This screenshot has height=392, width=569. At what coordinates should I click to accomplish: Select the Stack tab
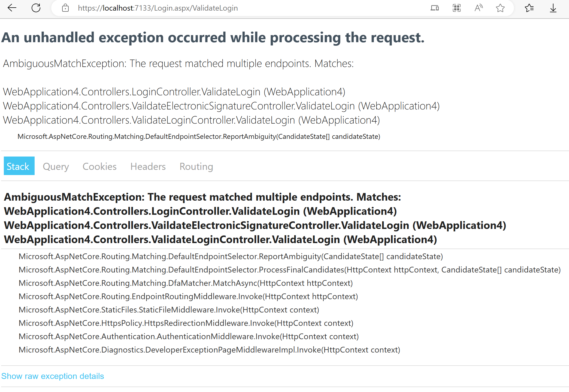(19, 166)
